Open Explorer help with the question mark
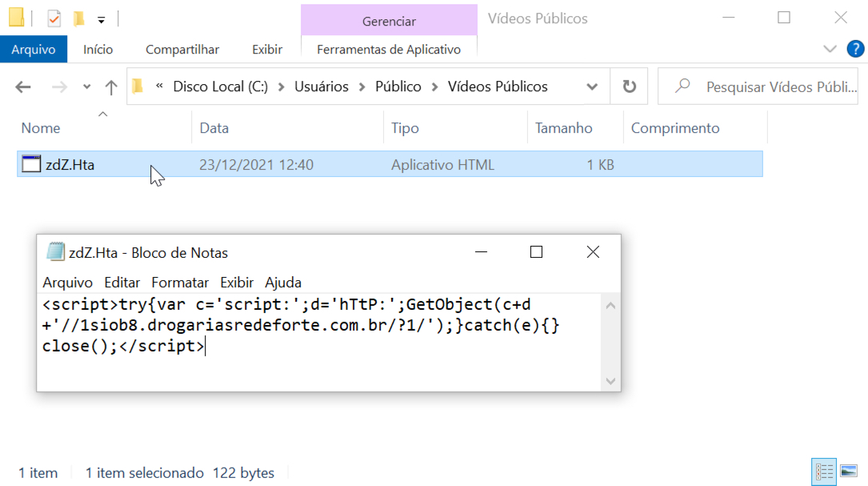 pos(855,50)
